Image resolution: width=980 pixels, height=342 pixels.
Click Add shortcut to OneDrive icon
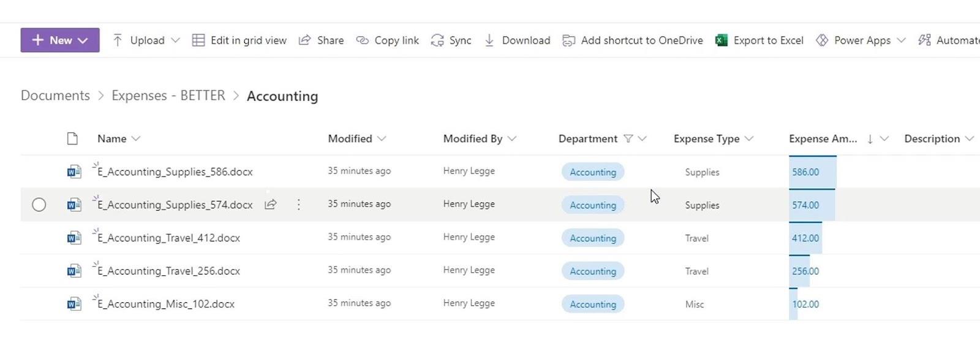point(569,40)
